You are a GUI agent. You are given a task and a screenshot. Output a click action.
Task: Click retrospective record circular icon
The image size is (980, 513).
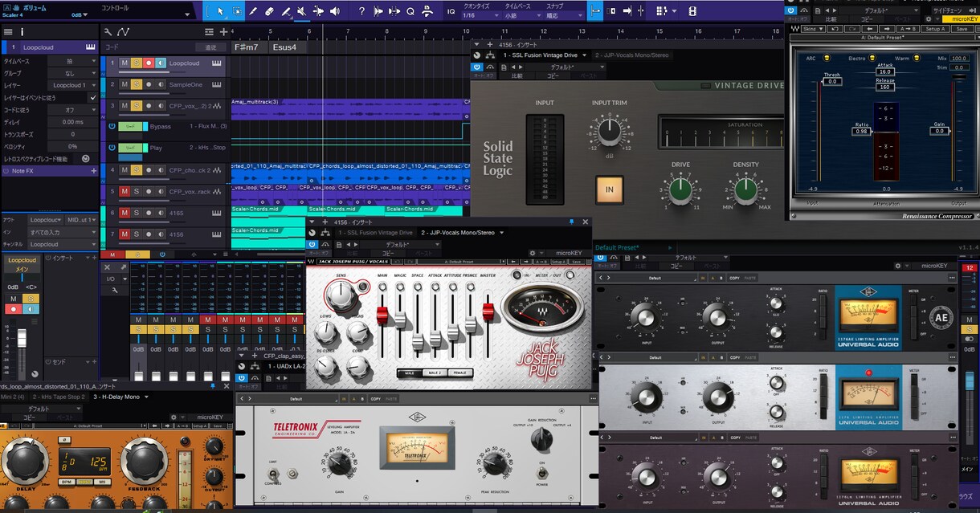[86, 158]
